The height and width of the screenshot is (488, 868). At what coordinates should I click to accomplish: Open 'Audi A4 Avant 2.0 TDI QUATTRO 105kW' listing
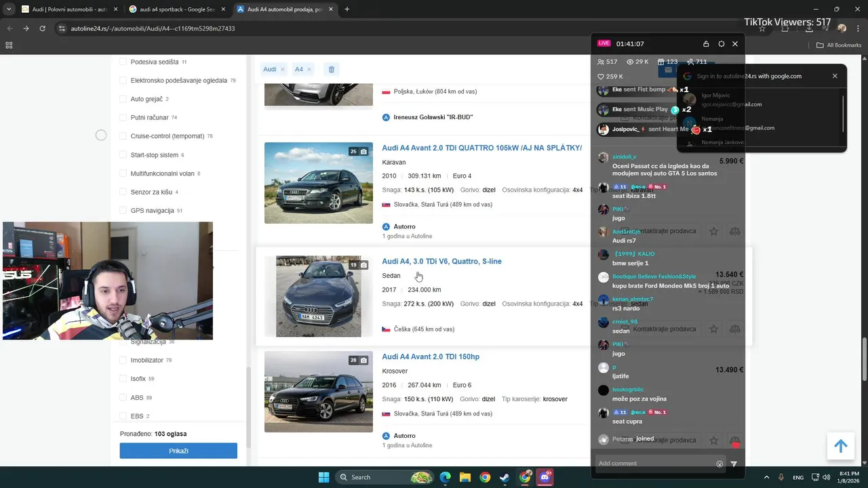click(481, 148)
